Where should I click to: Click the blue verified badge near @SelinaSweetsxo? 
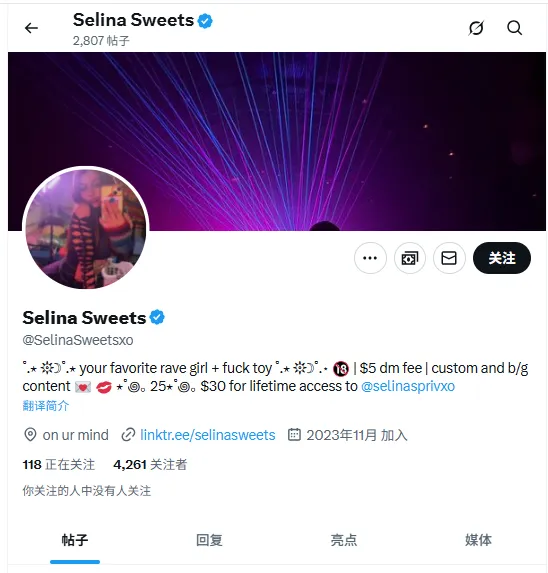[x=157, y=317]
